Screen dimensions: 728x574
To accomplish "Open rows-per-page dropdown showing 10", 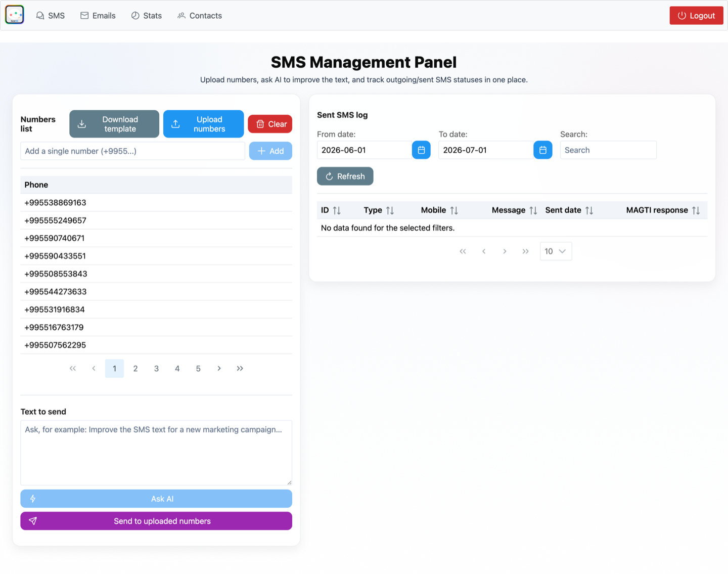I will 556,251.
